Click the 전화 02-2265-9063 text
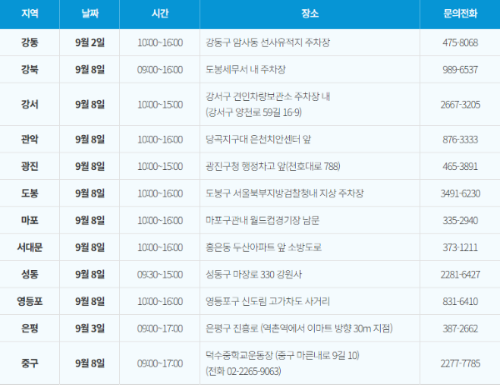This screenshot has height=386, width=500. (x=243, y=371)
